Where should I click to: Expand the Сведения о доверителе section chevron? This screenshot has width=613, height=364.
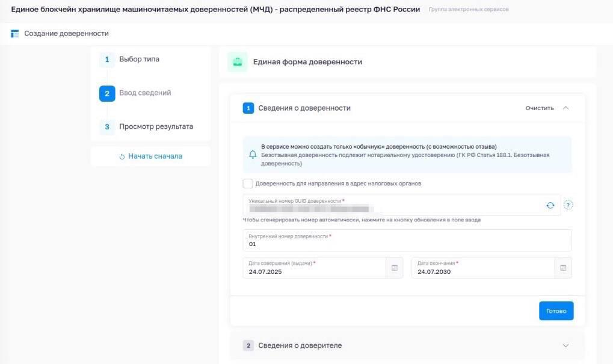(565, 345)
